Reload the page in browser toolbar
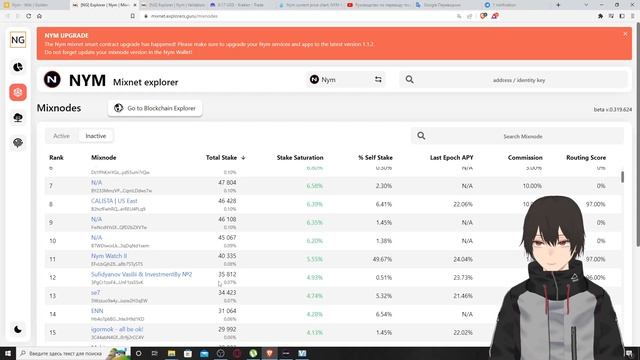This screenshot has height=360, width=640. 29,16
